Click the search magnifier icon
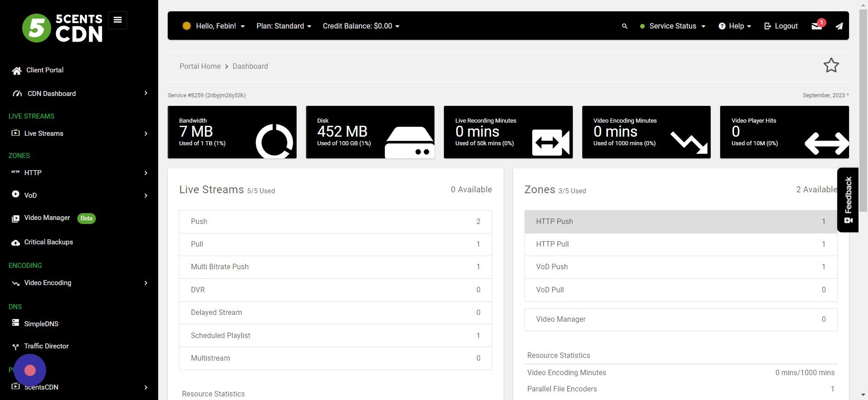Image resolution: width=868 pixels, height=400 pixels. (625, 26)
